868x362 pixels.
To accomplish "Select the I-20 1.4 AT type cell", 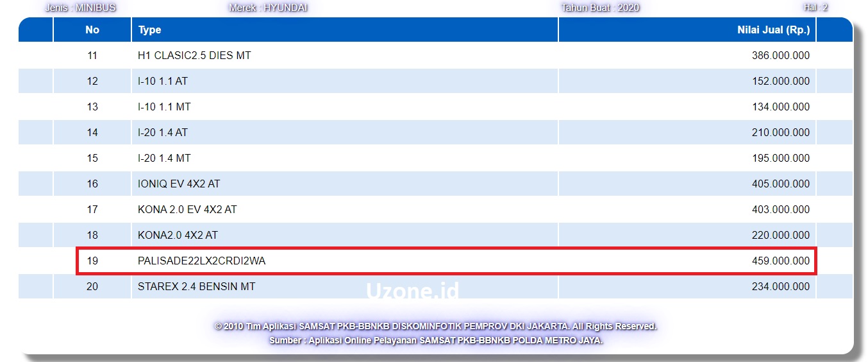I will tap(345, 133).
